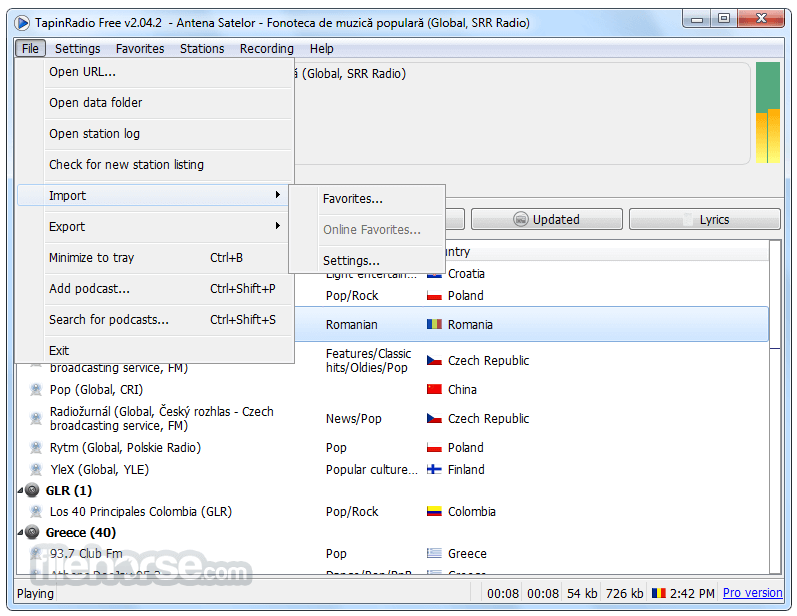Select Pop (Global, CRI) station

97,390
